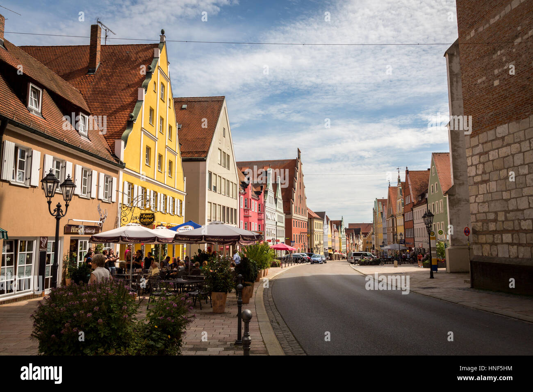Screen dimensions: 533x392
Task: Click the 'Hotel Gasthof' hanging sign
Action: tap(147, 219)
